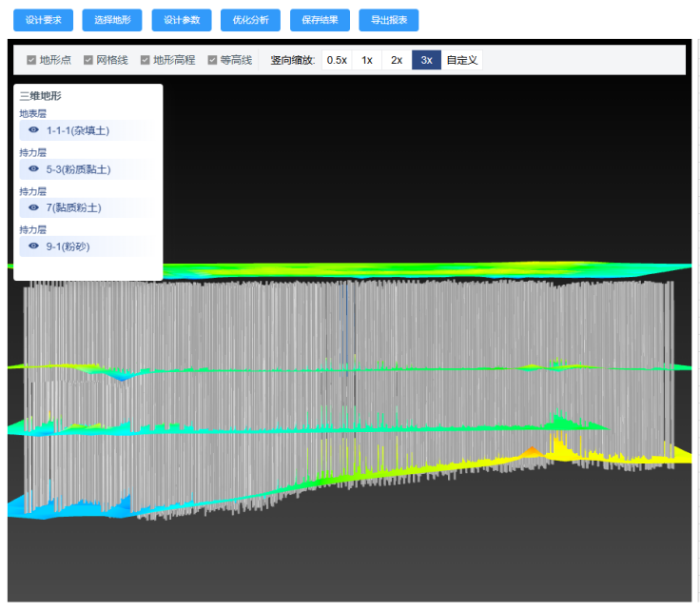The width and height of the screenshot is (700, 611).
Task: Set vertical scale to 0.5x
Action: coord(337,60)
